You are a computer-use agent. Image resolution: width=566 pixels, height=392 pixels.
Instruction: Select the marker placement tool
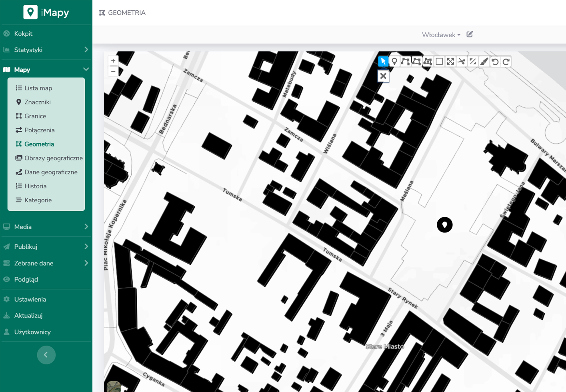[394, 62]
